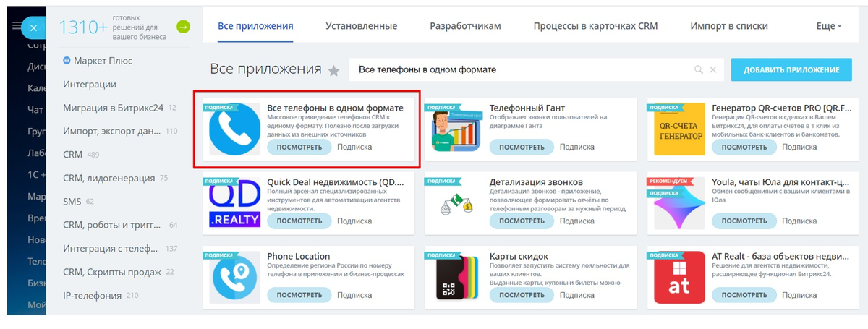
Task: Click the Детализация звонков title
Action: (x=536, y=181)
